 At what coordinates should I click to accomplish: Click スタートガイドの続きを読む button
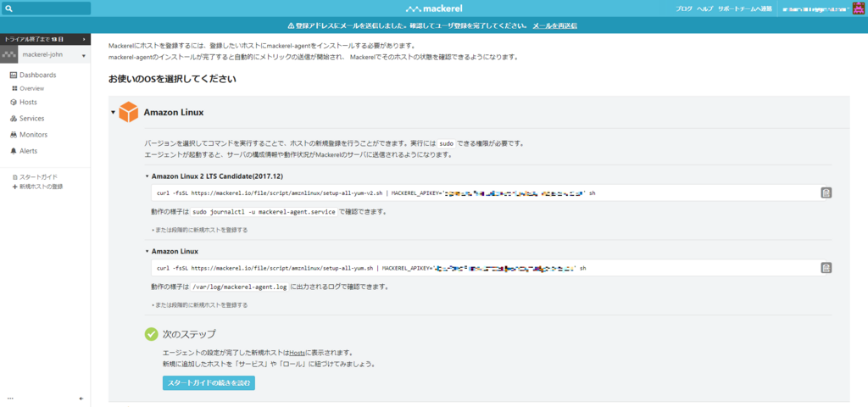(209, 383)
